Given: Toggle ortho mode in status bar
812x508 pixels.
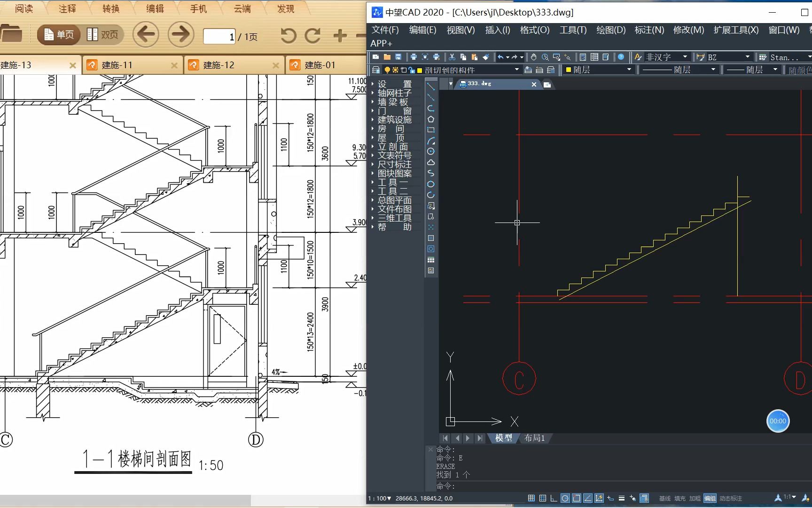Looking at the screenshot, I should 554,498.
